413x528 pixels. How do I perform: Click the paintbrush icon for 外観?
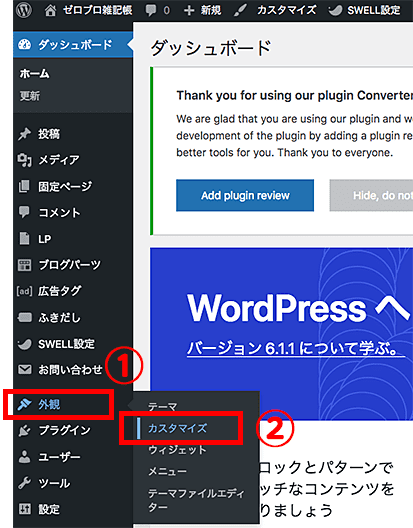pos(24,404)
